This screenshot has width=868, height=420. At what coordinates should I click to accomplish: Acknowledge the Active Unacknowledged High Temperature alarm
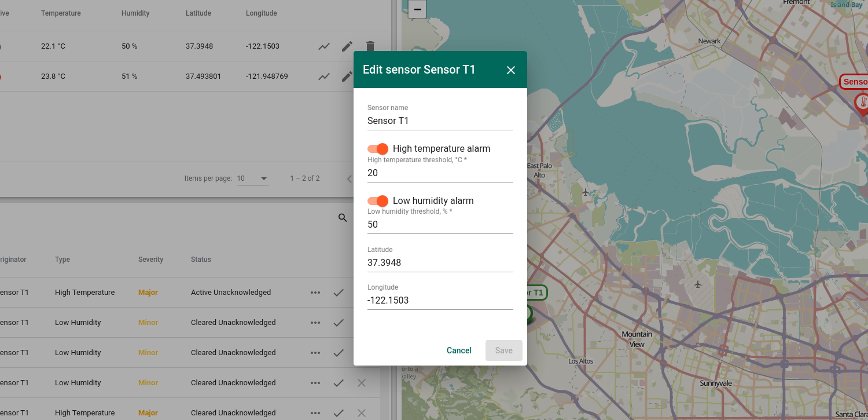339,292
